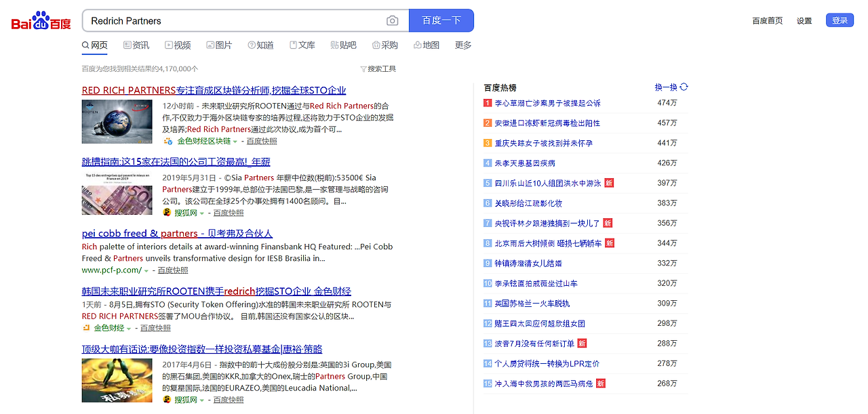Open the 更多 menu
This screenshot has width=868, height=414.
tap(463, 45)
